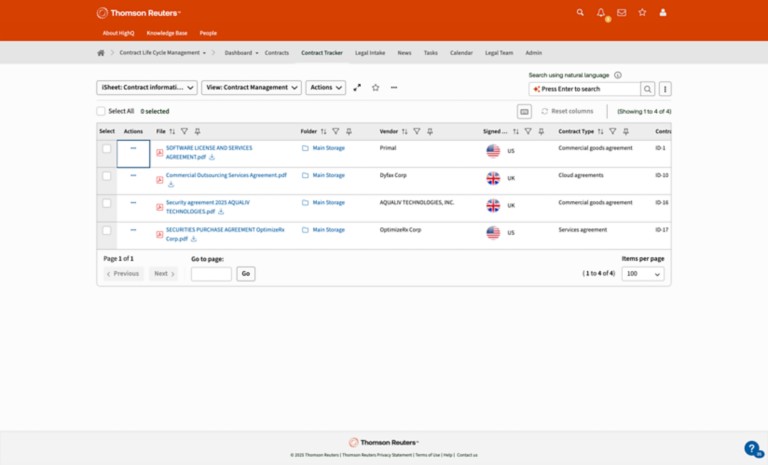
Task: Expand the sheet to full screen
Action: (357, 88)
